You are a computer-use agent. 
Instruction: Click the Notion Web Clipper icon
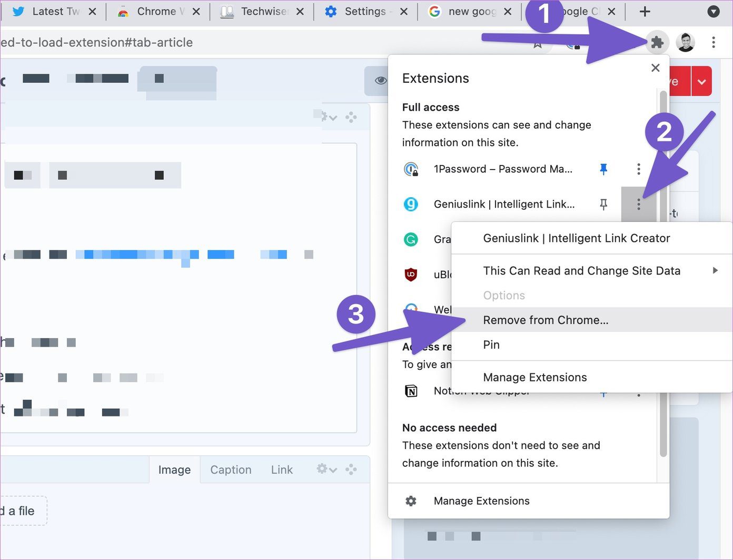pos(411,391)
